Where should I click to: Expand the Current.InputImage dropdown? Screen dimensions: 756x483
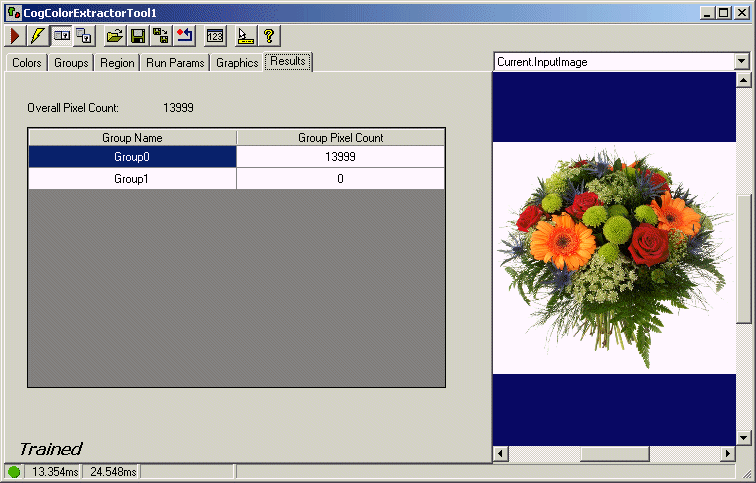pyautogui.click(x=742, y=62)
